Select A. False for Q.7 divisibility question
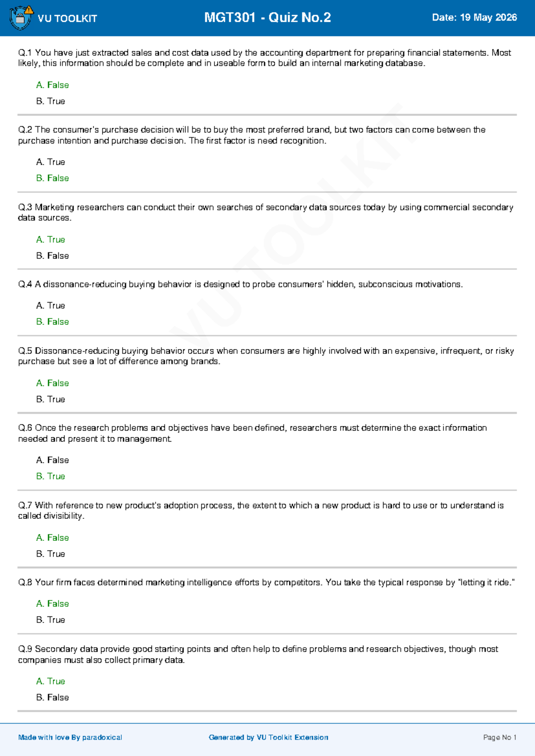This screenshot has width=535, height=756. pos(53,538)
